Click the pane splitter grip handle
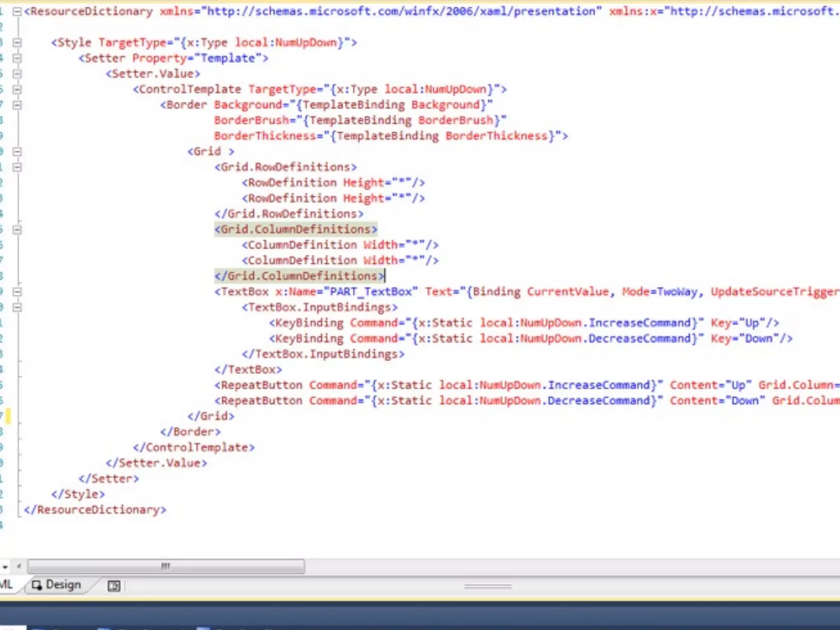The width and height of the screenshot is (840, 630). pyautogui.click(x=488, y=587)
